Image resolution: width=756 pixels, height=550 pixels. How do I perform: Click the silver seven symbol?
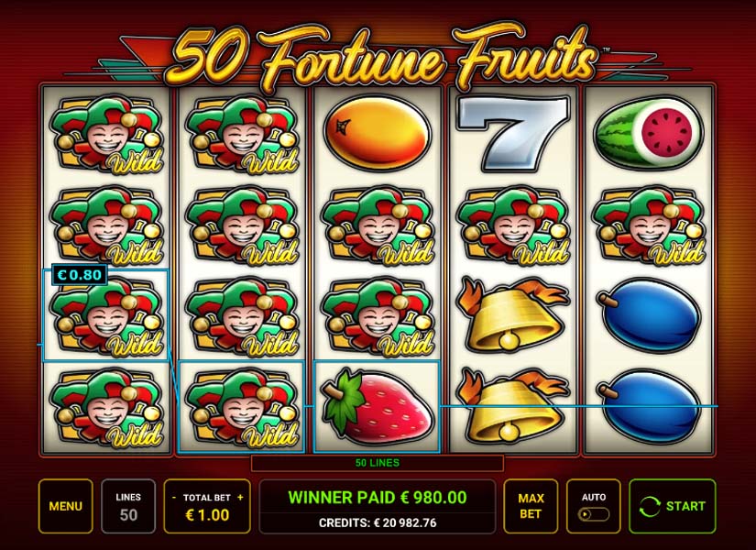pyautogui.click(x=514, y=134)
